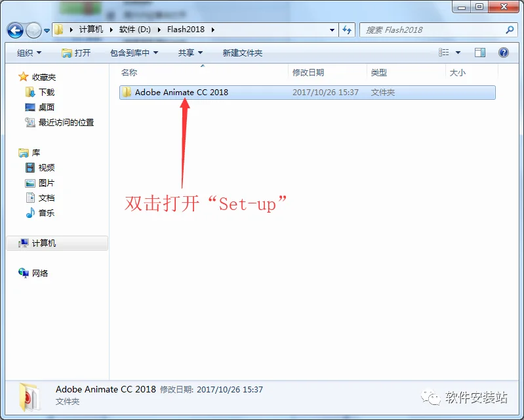This screenshot has height=420, width=524.
Task: Minimize the Explorer window
Action: (x=462, y=7)
